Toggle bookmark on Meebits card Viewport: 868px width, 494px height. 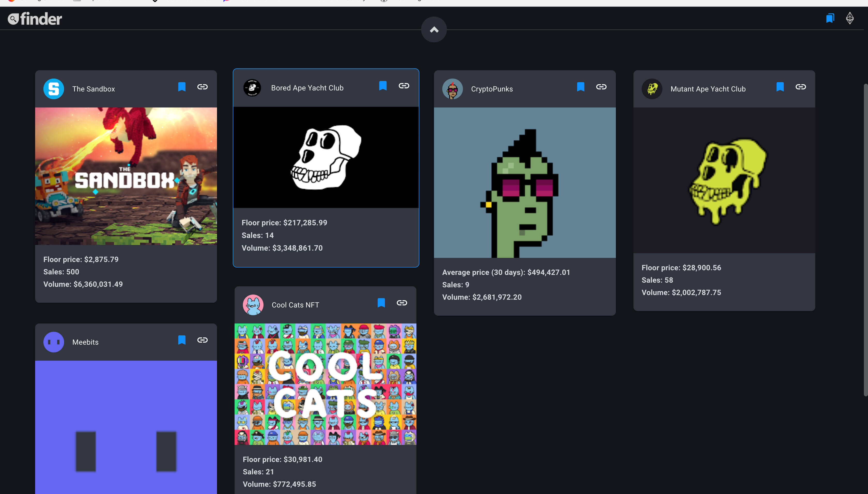point(182,340)
